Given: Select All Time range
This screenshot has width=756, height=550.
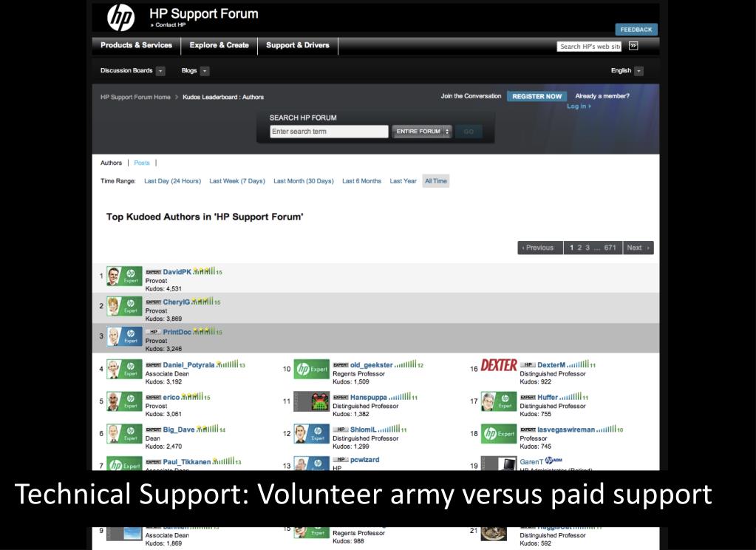Looking at the screenshot, I should click(x=436, y=181).
